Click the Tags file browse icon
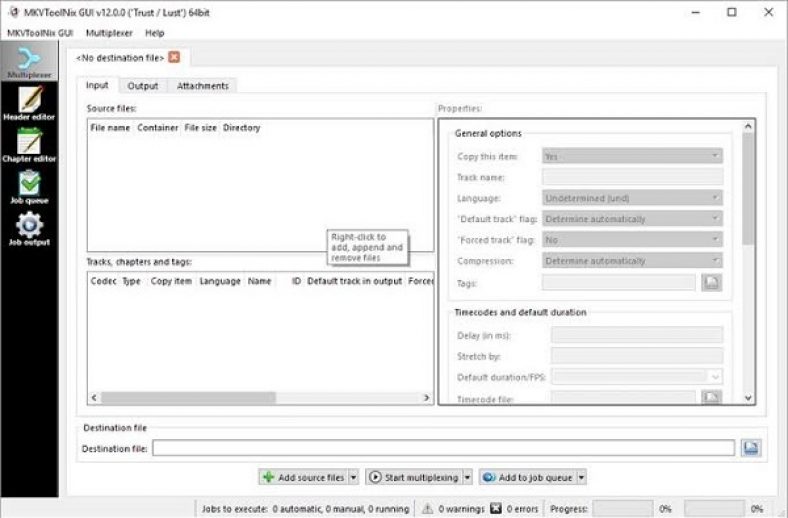This screenshot has width=788, height=518. (x=711, y=283)
